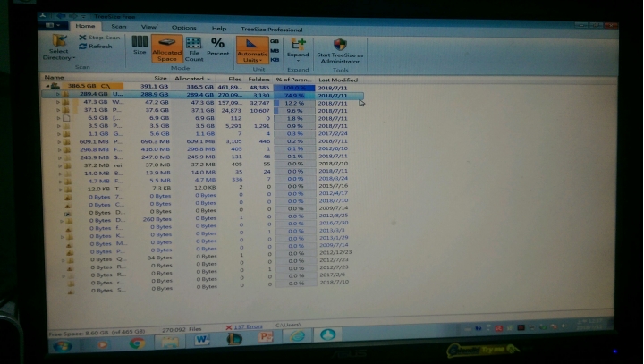Switch to File Count mode

(193, 49)
